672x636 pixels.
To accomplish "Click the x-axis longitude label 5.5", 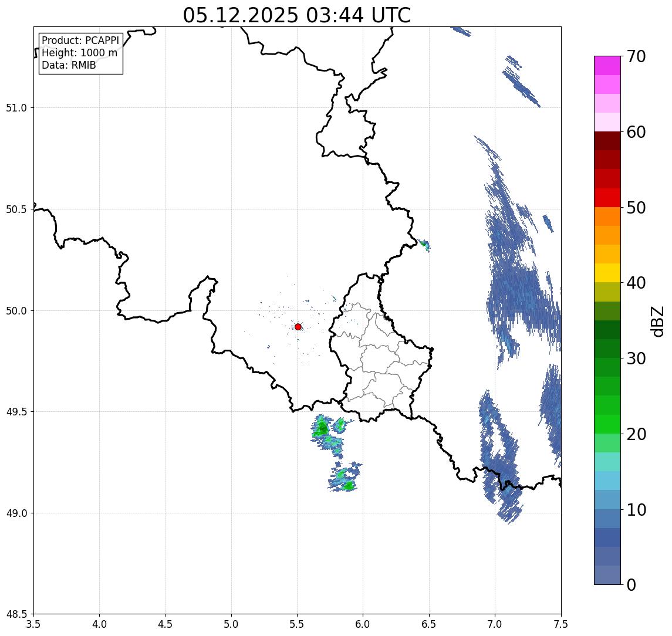I will click(297, 624).
